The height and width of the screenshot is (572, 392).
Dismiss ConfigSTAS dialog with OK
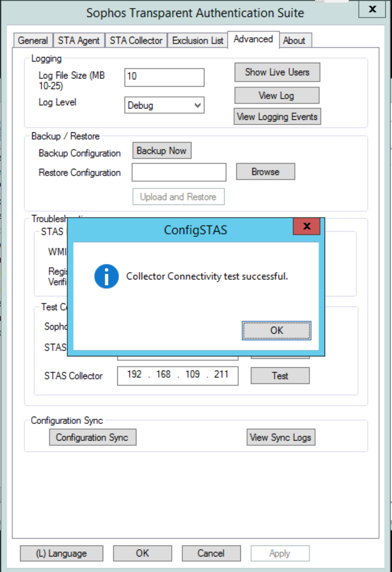point(277,330)
